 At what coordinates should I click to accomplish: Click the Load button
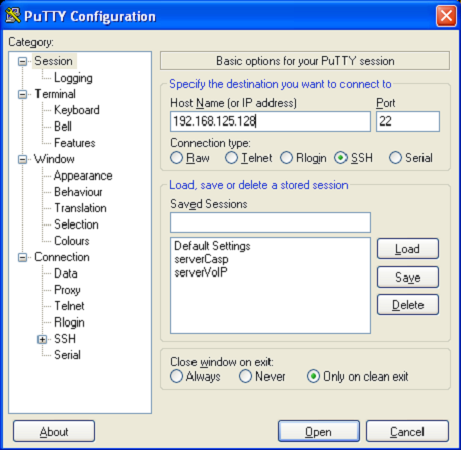click(408, 249)
